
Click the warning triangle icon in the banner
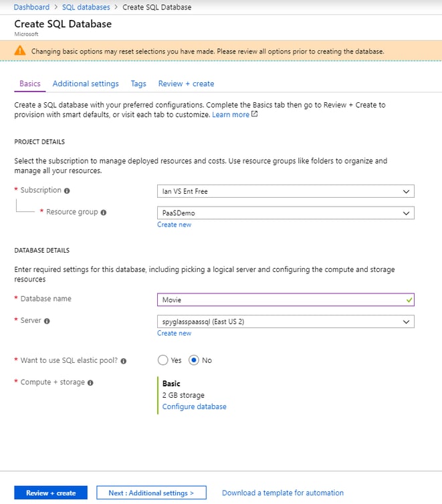pos(20,51)
